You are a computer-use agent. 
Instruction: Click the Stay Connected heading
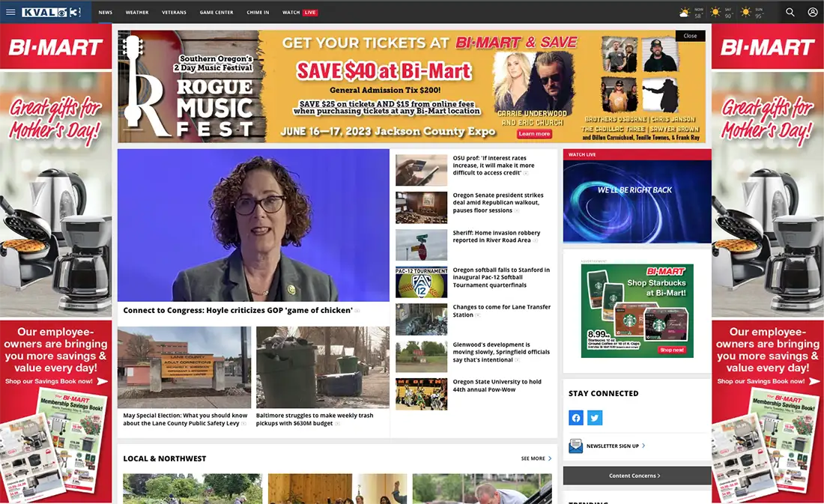[603, 393]
